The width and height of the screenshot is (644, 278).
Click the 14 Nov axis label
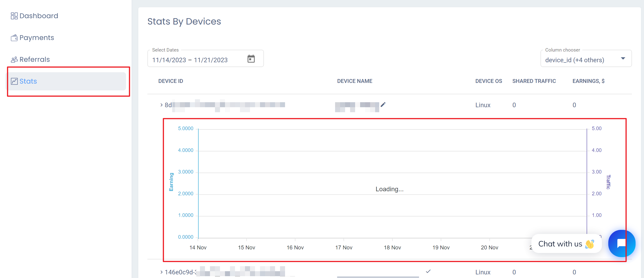coord(198,248)
